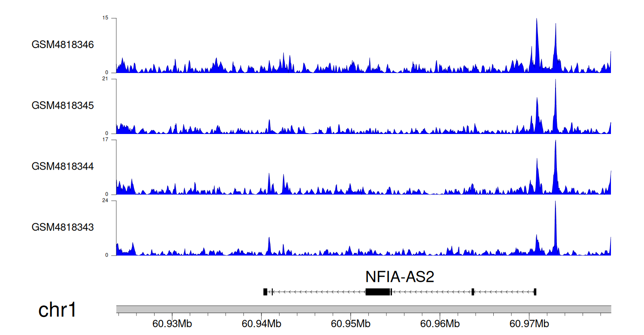This screenshot has height=335, width=644.
Task: Click the largest NFIA-AS2 exon block
Action: [377, 292]
